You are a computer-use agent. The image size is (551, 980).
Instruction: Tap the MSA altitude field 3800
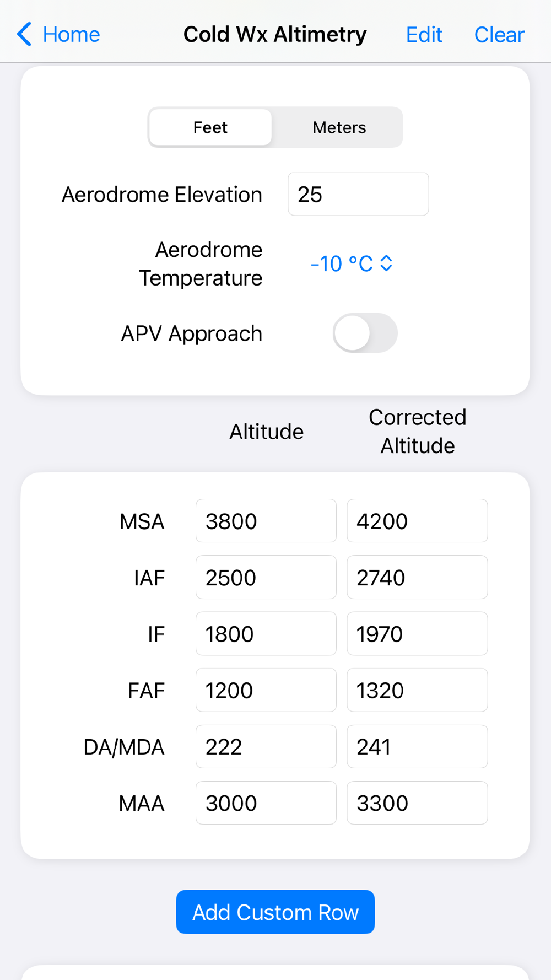[x=266, y=521]
